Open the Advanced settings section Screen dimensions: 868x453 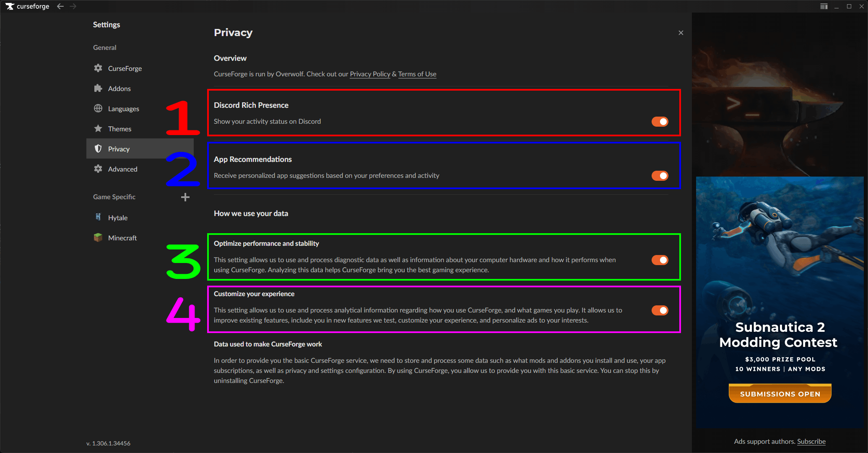[140, 169]
